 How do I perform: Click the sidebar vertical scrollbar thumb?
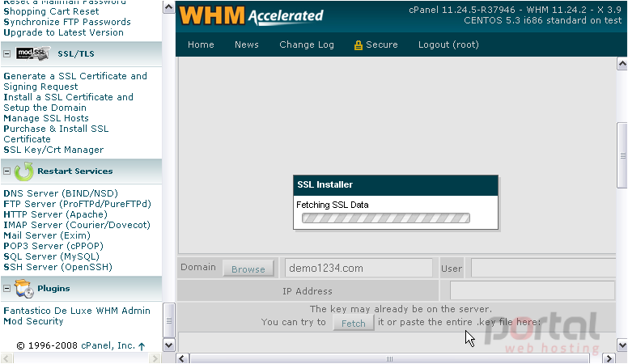pyautogui.click(x=168, y=321)
